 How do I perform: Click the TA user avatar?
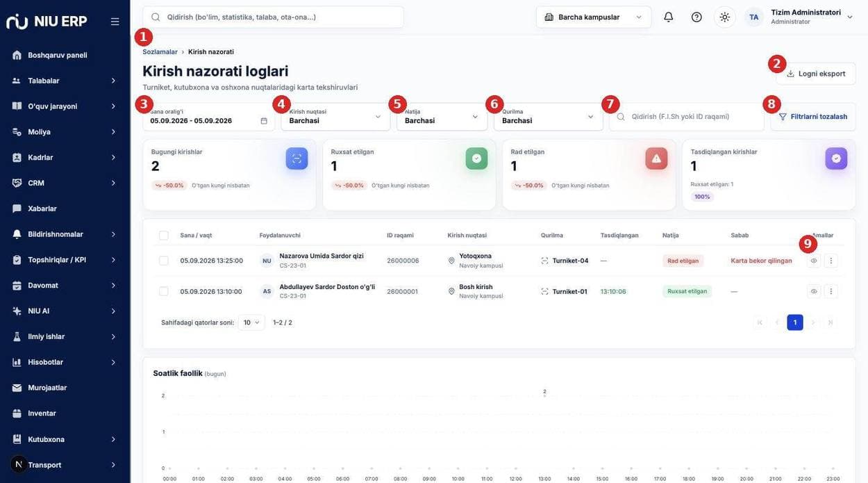pyautogui.click(x=754, y=17)
